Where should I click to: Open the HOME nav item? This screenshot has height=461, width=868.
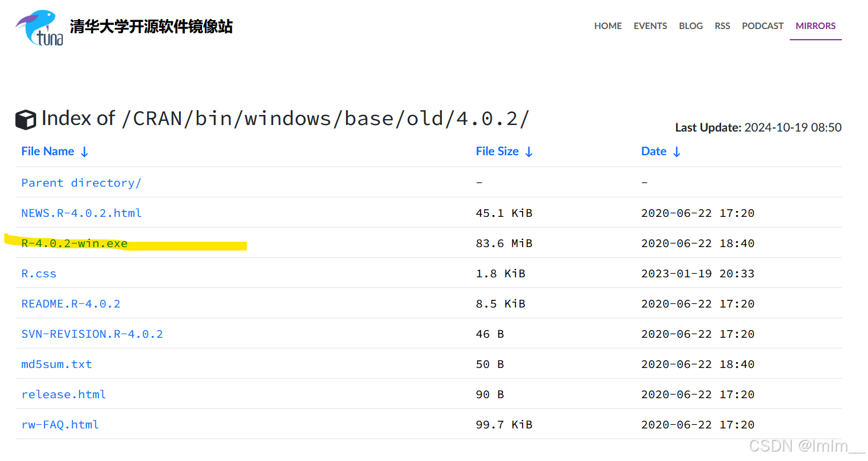tap(608, 26)
